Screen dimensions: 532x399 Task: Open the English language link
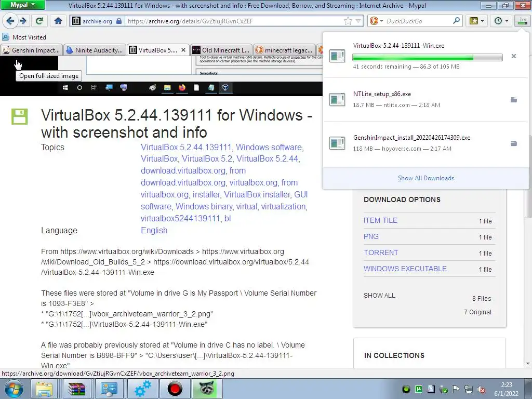pyautogui.click(x=154, y=230)
